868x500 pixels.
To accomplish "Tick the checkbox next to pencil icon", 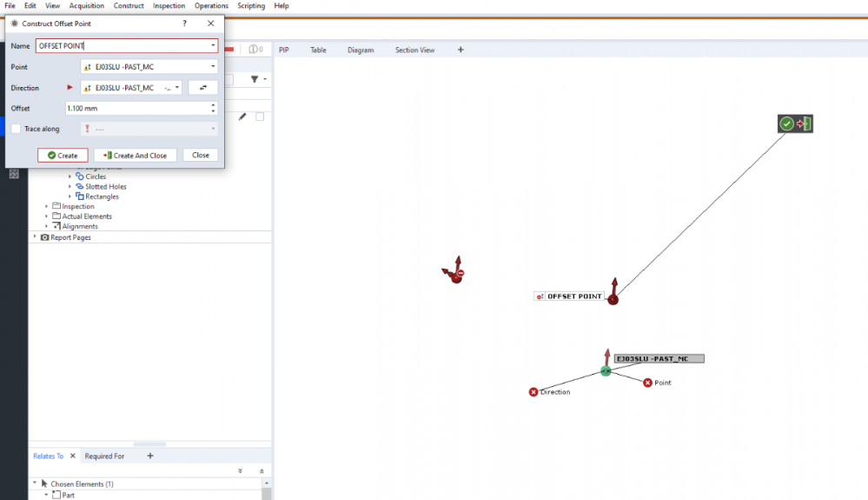I will pyautogui.click(x=260, y=117).
